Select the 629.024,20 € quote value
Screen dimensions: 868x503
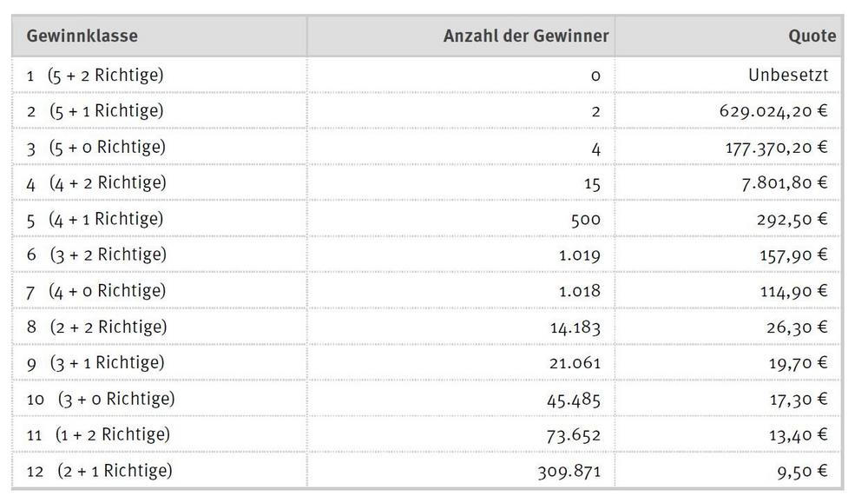tap(773, 111)
